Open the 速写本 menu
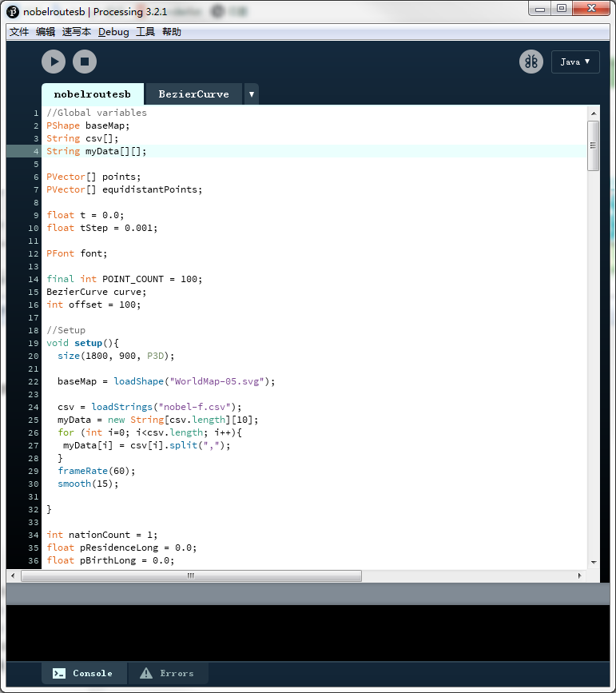Viewport: 616px width, 693px height. [x=77, y=32]
